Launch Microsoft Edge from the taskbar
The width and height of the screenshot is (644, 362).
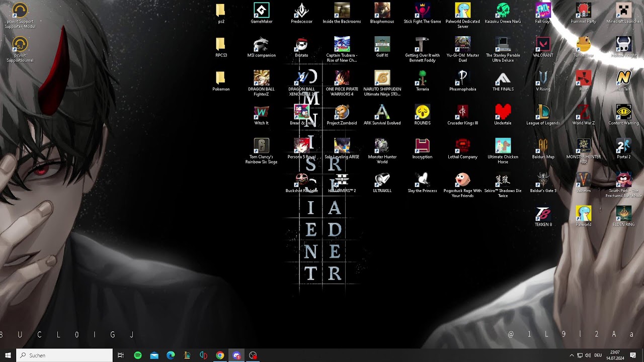click(171, 355)
